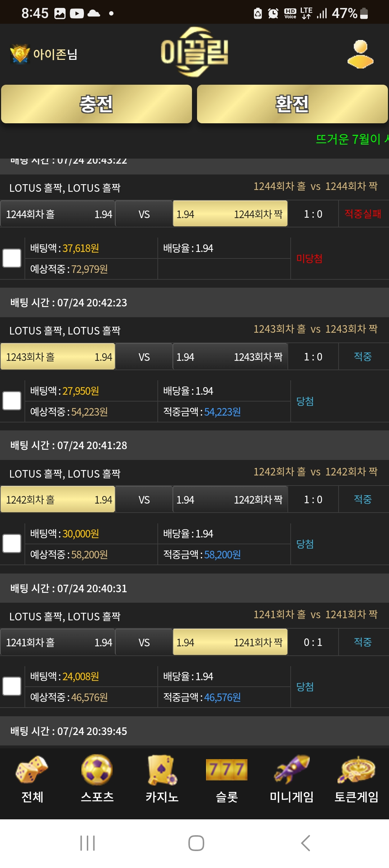
Task: Open the 슬롯 777 category
Action: [227, 779]
